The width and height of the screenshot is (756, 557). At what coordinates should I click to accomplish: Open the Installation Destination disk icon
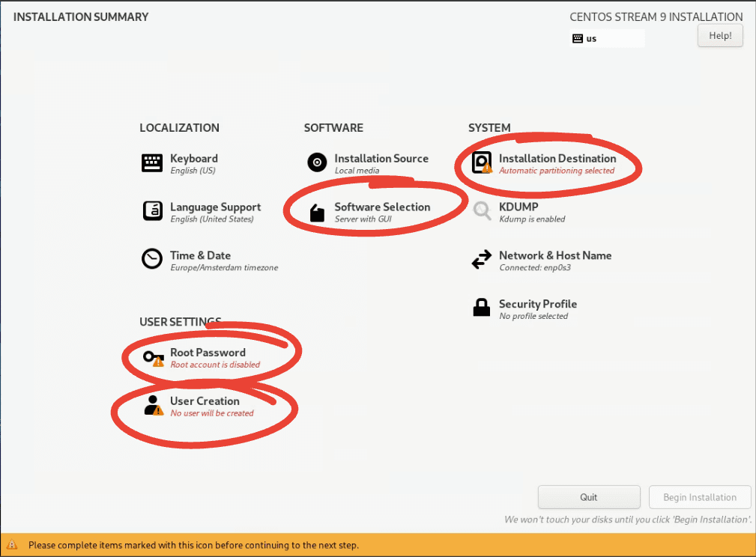pos(482,162)
